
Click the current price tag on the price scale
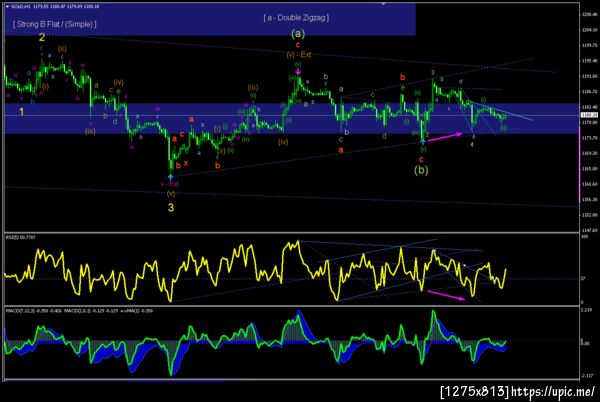(x=587, y=115)
